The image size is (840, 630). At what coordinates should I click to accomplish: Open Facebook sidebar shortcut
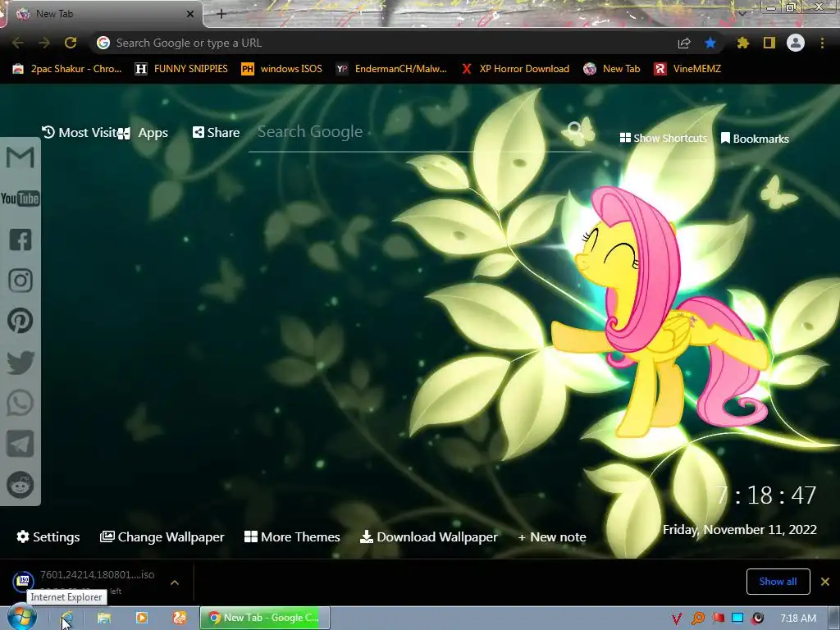pyautogui.click(x=21, y=240)
